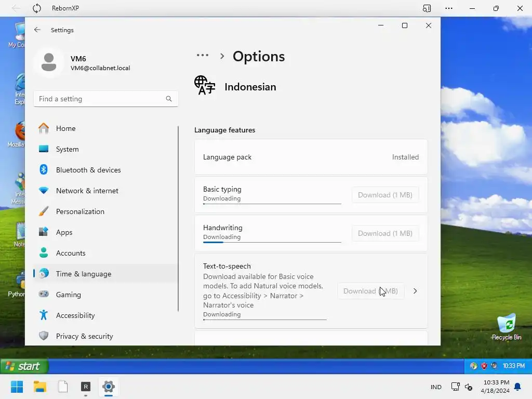Open the Recycle Bin desktop icon
This screenshot has height=399, width=532.
coord(507,327)
